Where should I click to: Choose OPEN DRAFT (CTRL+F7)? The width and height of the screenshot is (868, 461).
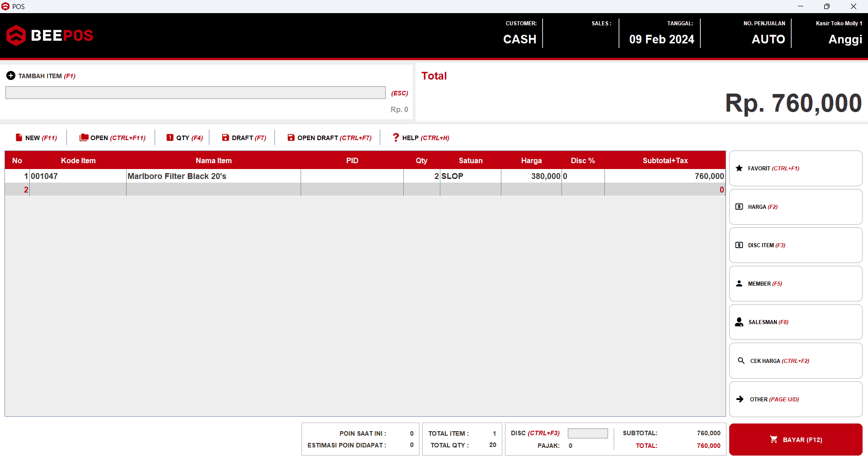pyautogui.click(x=330, y=138)
